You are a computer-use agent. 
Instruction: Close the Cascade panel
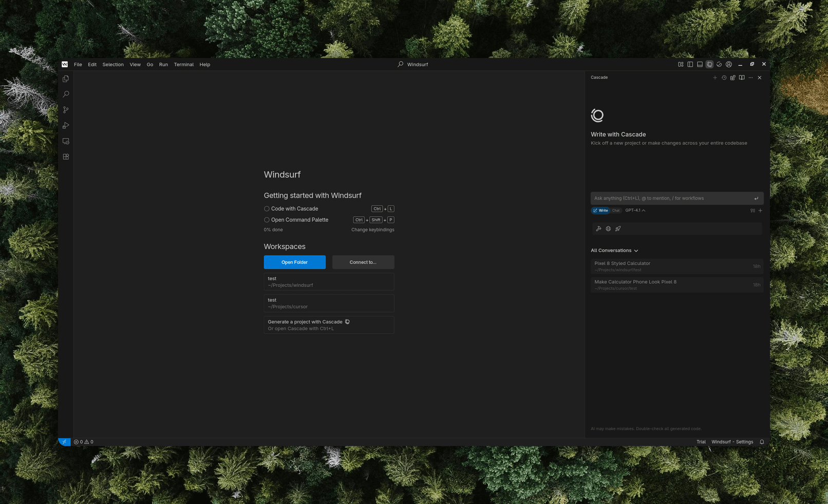coord(760,77)
